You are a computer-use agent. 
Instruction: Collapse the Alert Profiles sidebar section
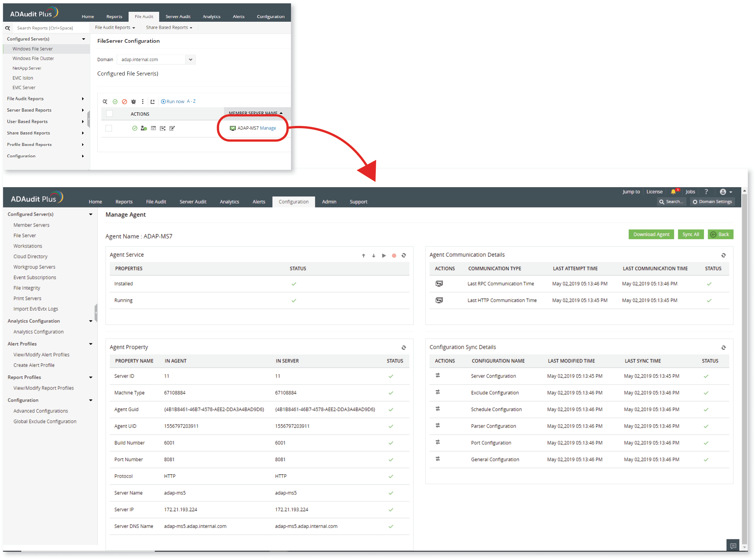pyautogui.click(x=91, y=344)
